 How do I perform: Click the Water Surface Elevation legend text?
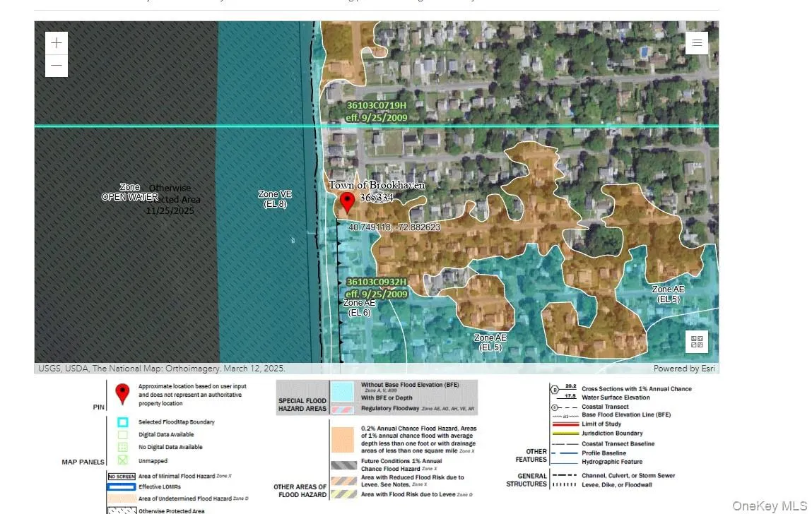click(616, 398)
